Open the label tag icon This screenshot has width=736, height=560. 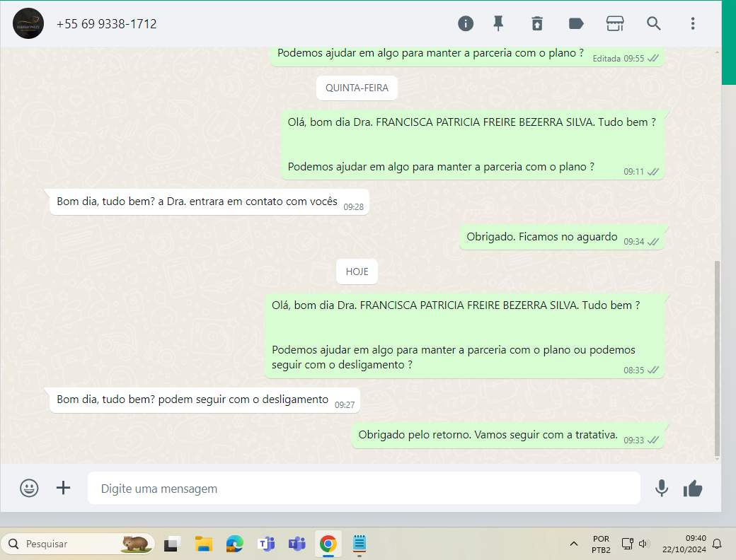click(576, 23)
